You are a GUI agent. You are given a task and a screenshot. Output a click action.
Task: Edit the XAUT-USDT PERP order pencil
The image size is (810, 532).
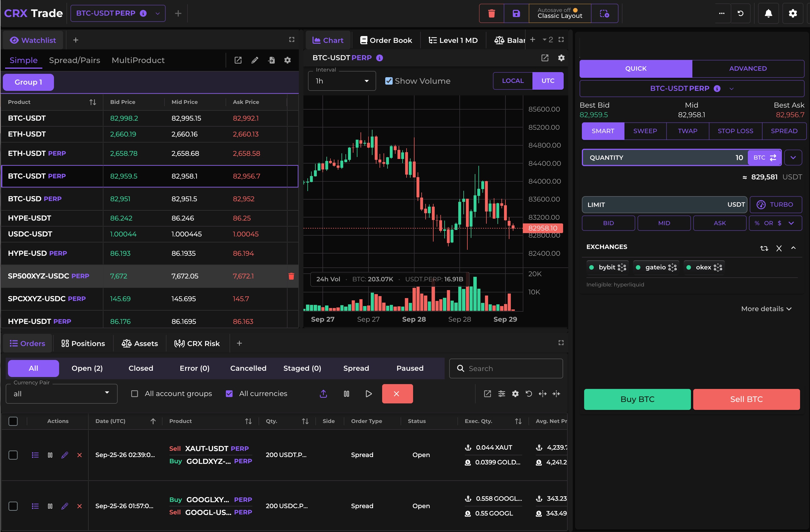pos(65,455)
